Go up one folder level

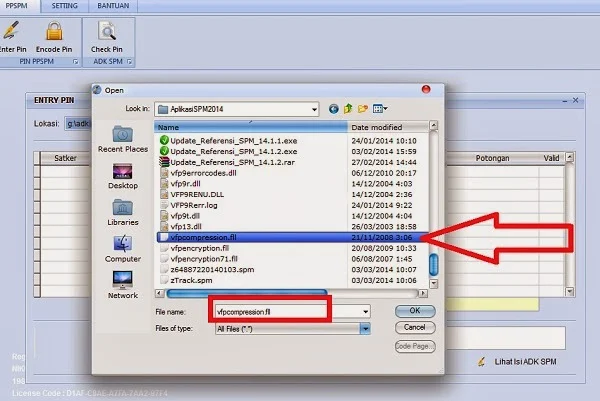[x=348, y=109]
